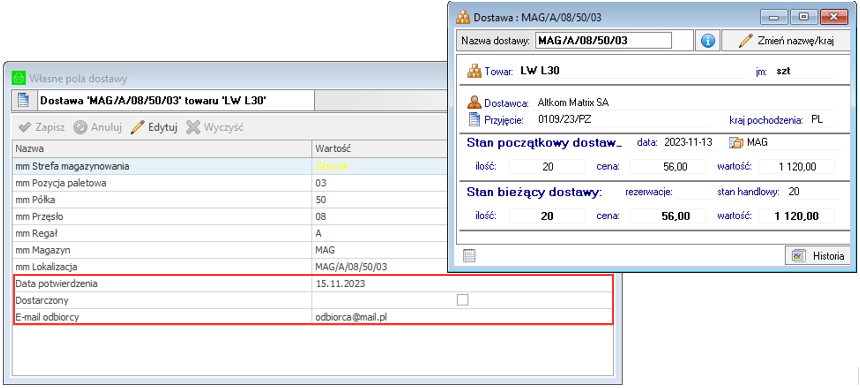
Task: Select the mm Strefa magazynowania row
Action: point(230,166)
